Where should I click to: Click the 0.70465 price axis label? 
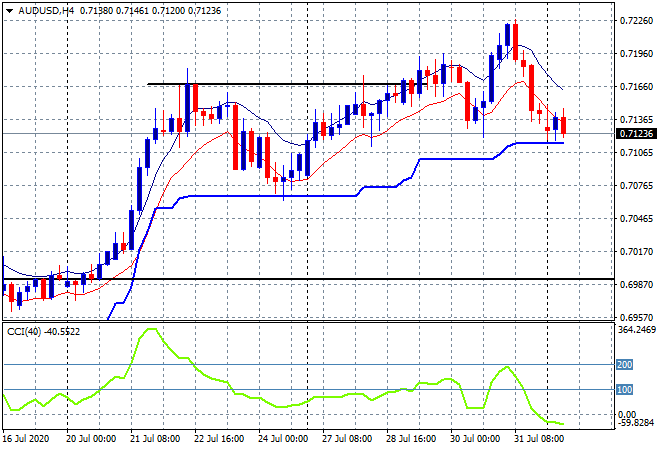coord(636,218)
